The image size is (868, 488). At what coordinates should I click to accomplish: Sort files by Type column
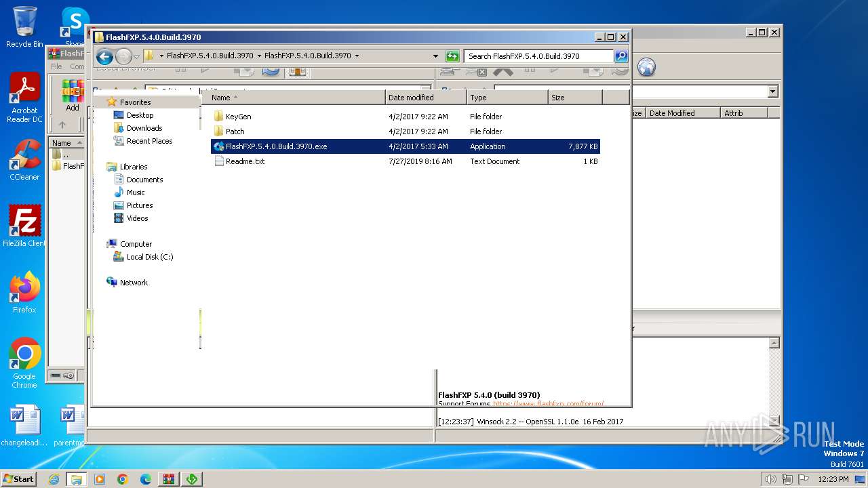pyautogui.click(x=507, y=98)
